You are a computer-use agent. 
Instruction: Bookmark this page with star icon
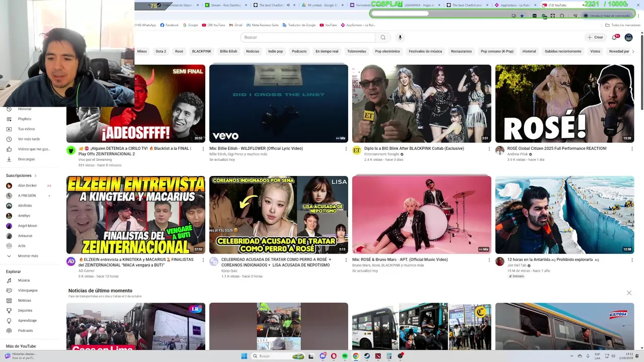tap(522, 16)
